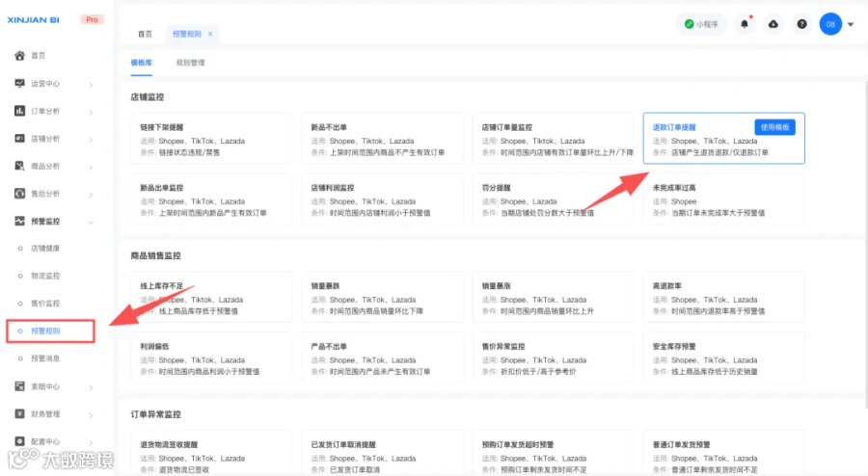868x476 pixels.
Task: Click the 使用模板 button
Action: pos(775,127)
